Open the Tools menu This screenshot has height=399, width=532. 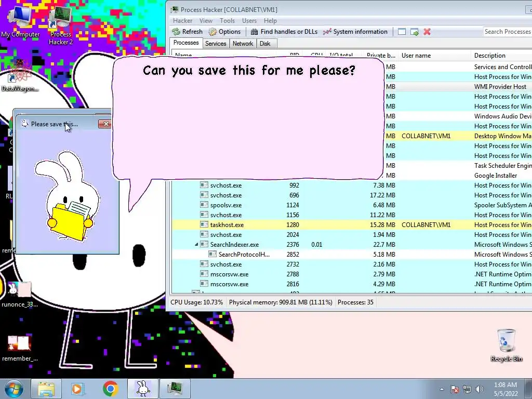tap(227, 21)
